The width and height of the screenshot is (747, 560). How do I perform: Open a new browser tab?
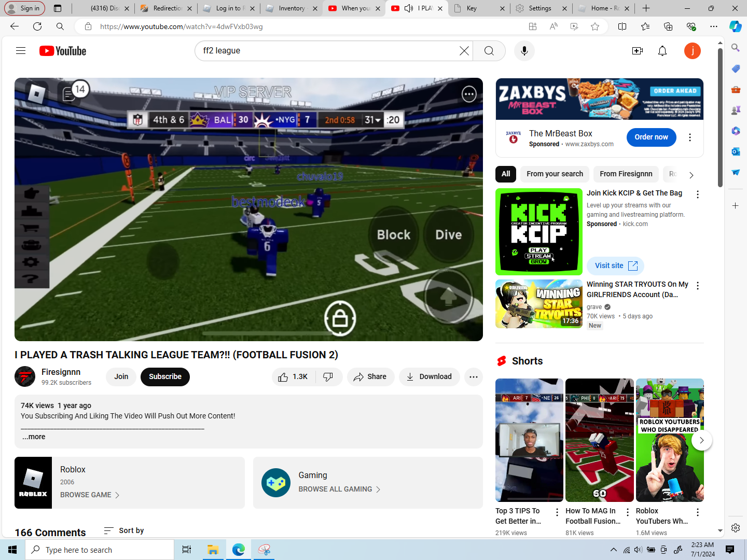click(x=646, y=8)
